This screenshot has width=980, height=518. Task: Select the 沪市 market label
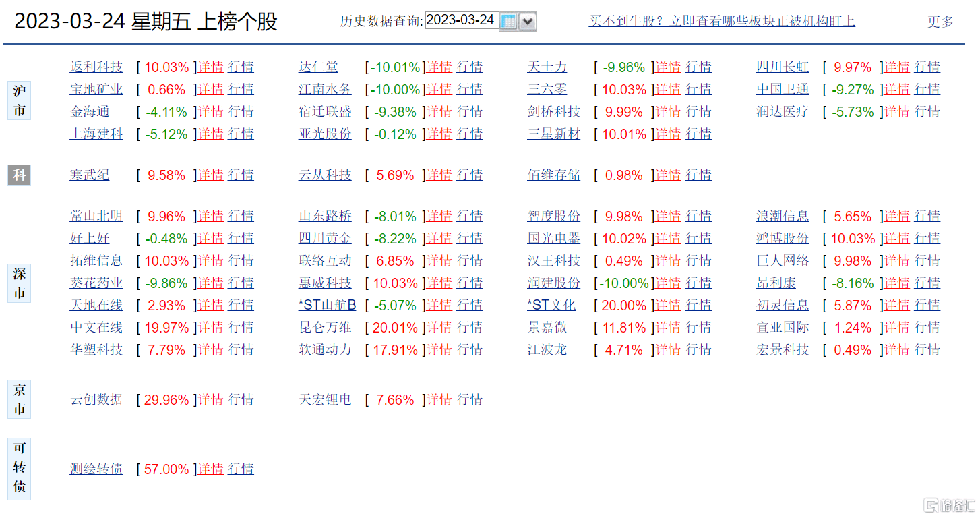pyautogui.click(x=20, y=100)
